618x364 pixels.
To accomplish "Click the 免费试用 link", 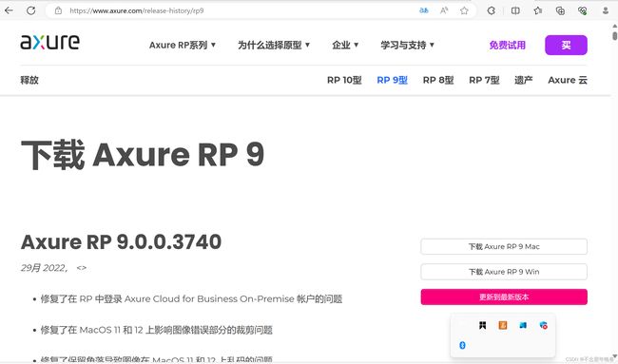I will coord(508,45).
